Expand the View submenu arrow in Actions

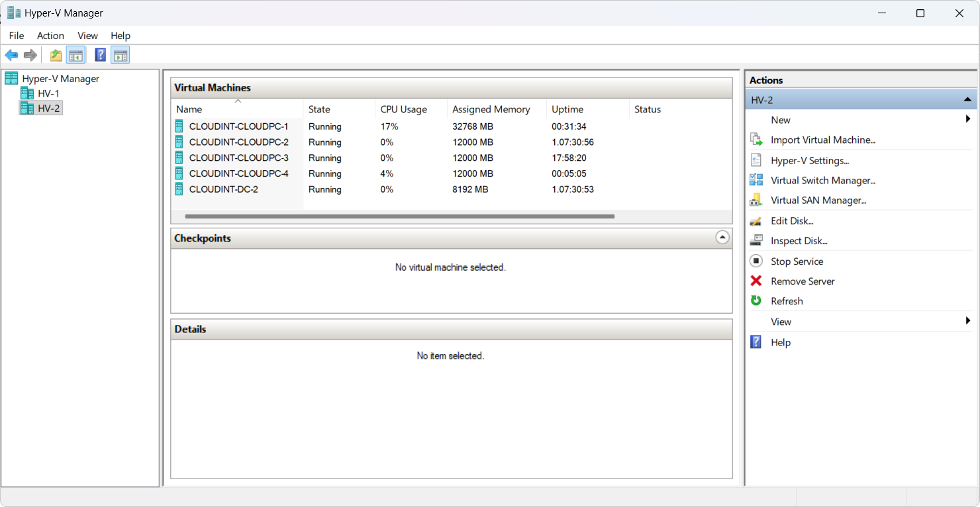968,321
